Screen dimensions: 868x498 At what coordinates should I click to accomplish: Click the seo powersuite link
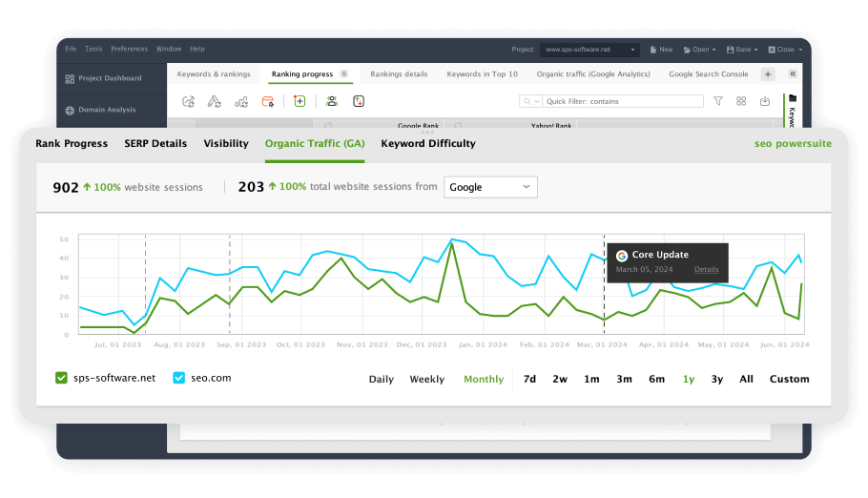pyautogui.click(x=793, y=143)
